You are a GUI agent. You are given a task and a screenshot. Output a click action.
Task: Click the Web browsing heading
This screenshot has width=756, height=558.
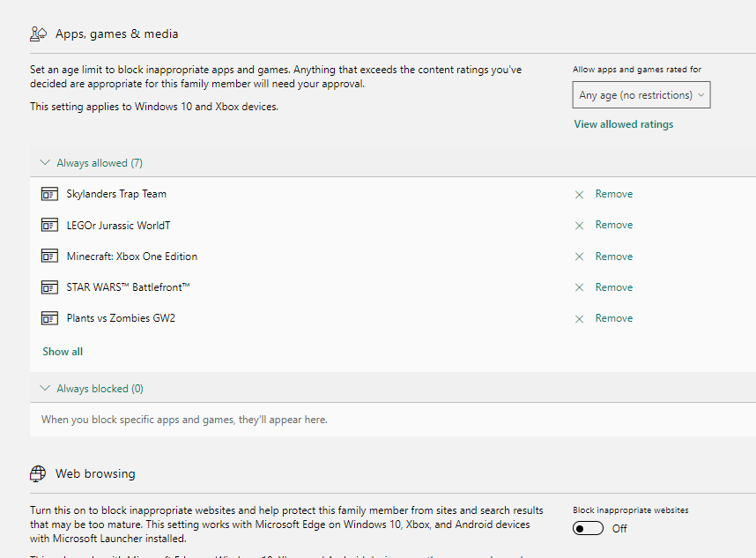(x=95, y=473)
